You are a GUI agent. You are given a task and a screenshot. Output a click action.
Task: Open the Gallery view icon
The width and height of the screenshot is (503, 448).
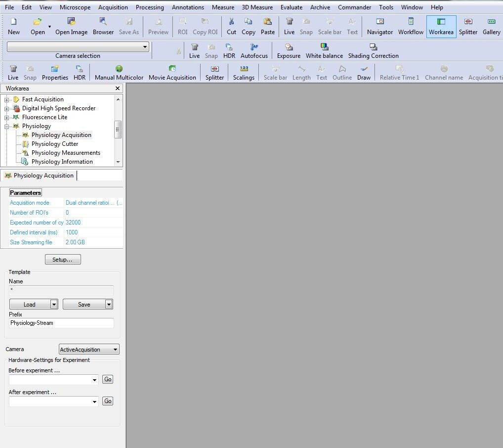pyautogui.click(x=491, y=26)
